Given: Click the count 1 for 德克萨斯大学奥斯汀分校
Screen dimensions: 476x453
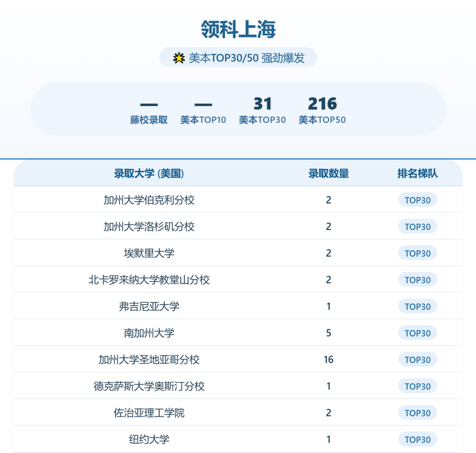Looking at the screenshot, I should pos(328,386).
